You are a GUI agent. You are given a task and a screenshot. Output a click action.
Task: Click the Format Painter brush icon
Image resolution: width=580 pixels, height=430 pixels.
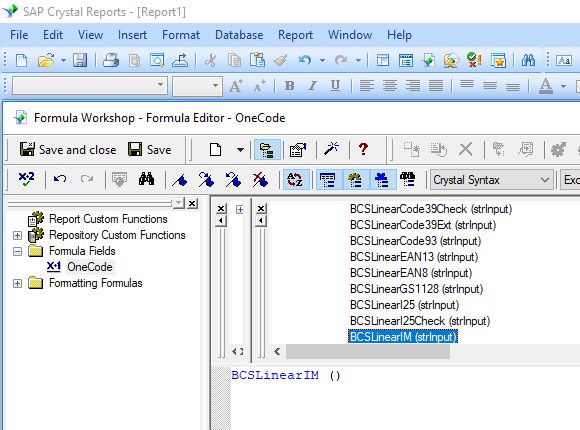click(x=280, y=60)
